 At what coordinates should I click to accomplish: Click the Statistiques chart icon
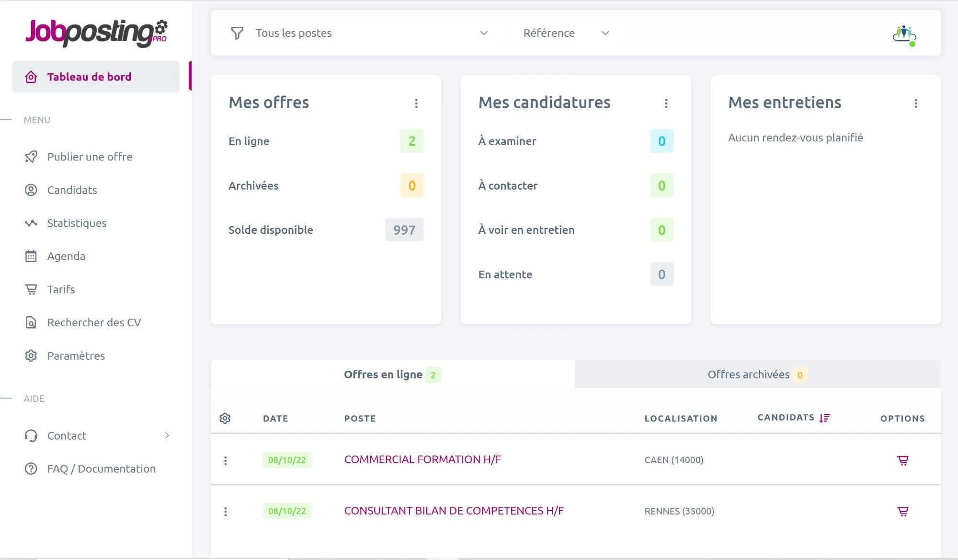click(31, 223)
